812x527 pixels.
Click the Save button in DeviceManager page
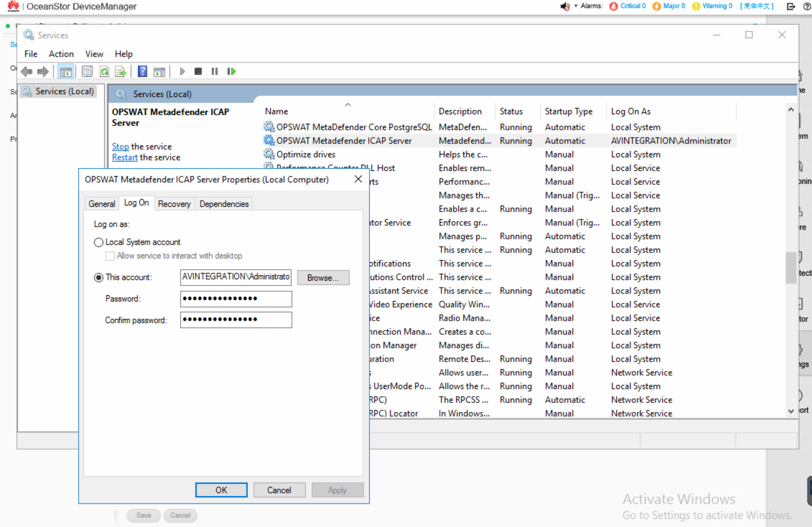tap(144, 515)
